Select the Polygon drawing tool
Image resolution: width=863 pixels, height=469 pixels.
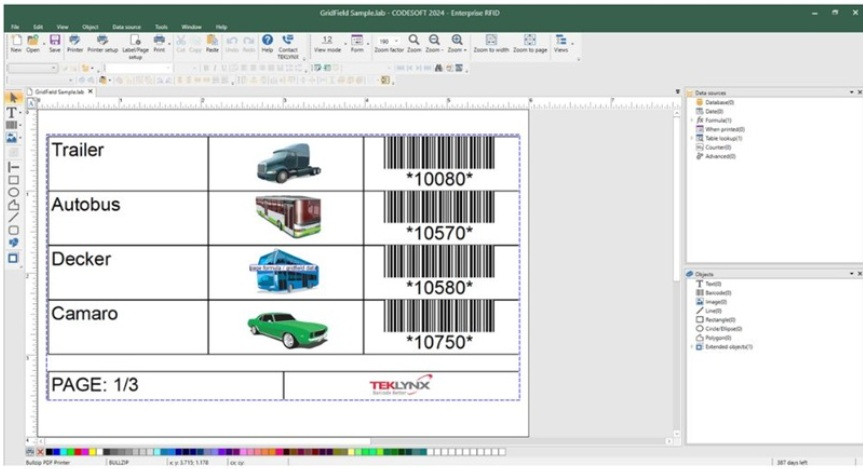point(13,205)
